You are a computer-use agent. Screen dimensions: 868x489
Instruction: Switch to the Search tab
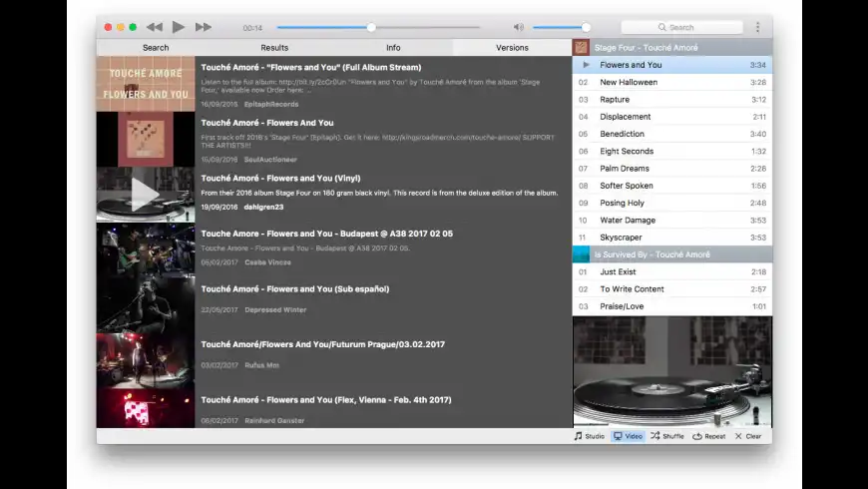[156, 48]
